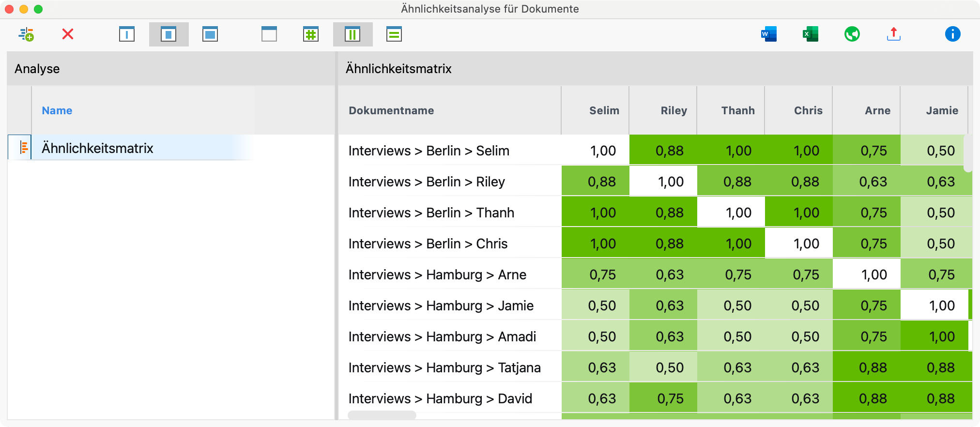
Task: Toggle the split panel view icon
Action: coord(168,34)
